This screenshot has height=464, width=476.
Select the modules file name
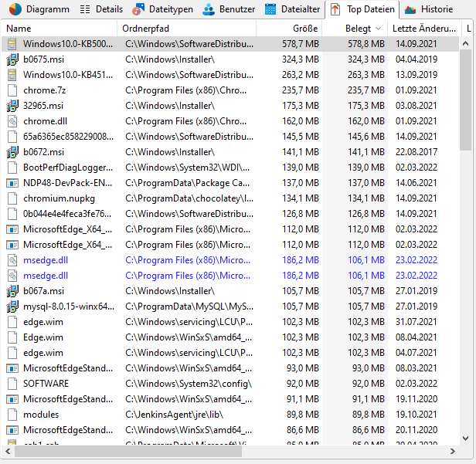coord(41,415)
